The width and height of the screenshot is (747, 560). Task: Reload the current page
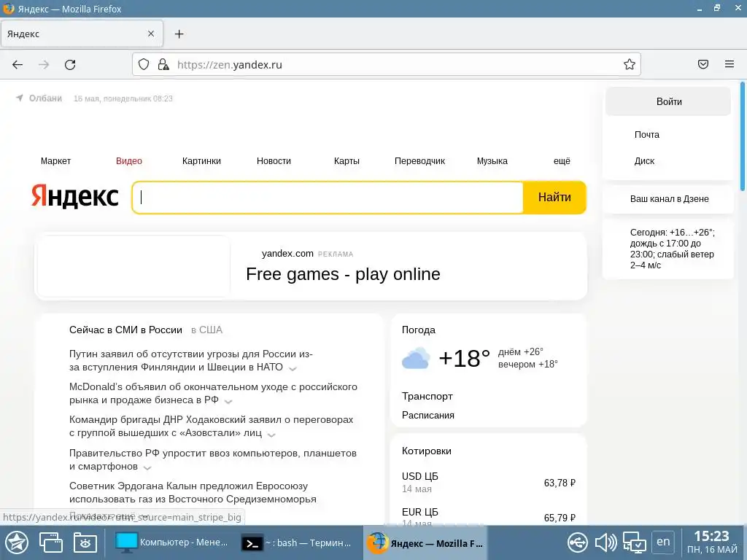[x=70, y=65]
